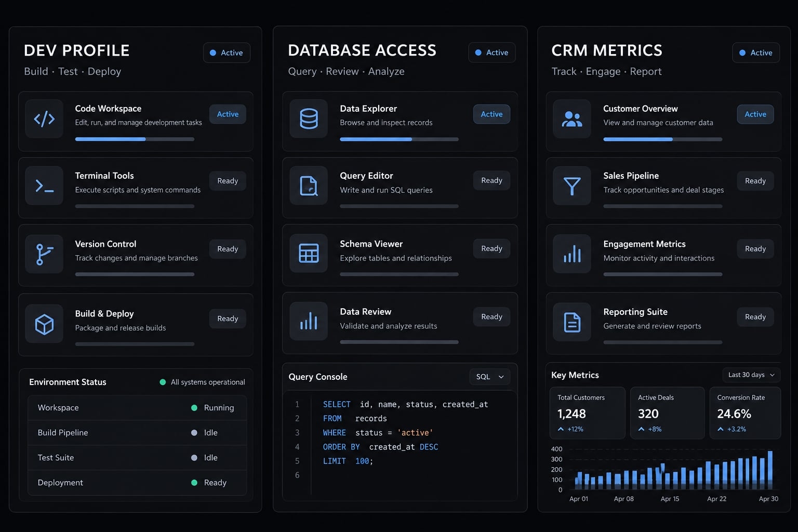
Task: Click the Active Deals 320 metric card
Action: (x=668, y=413)
